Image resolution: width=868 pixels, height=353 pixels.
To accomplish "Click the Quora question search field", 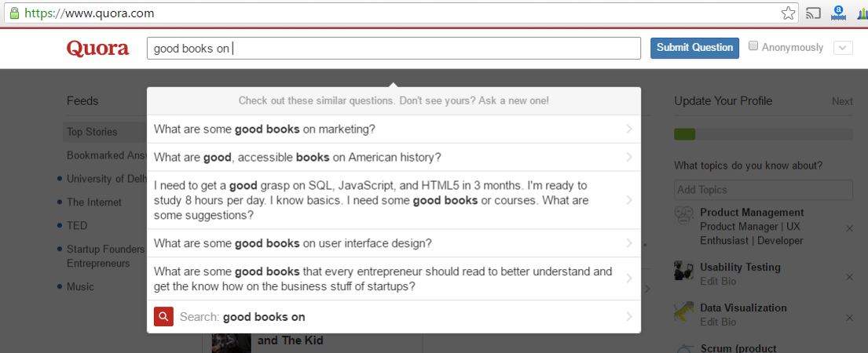I will (394, 48).
